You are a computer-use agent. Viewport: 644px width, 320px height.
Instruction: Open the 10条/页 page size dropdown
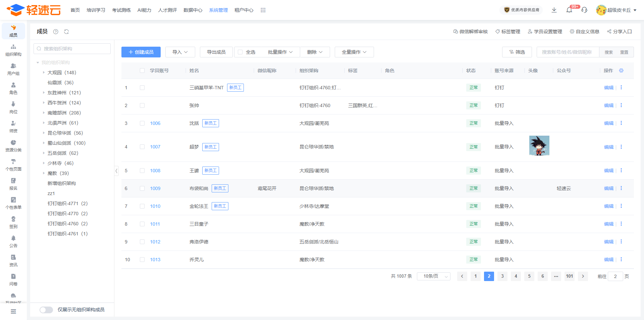coord(433,276)
